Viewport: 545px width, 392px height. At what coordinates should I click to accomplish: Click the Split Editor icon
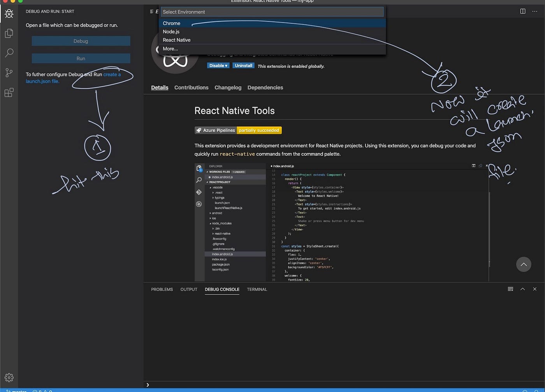pyautogui.click(x=522, y=11)
